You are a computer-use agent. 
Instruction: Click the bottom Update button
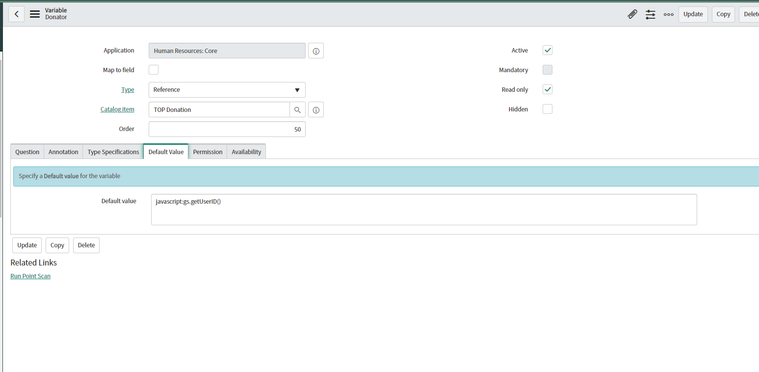27,245
